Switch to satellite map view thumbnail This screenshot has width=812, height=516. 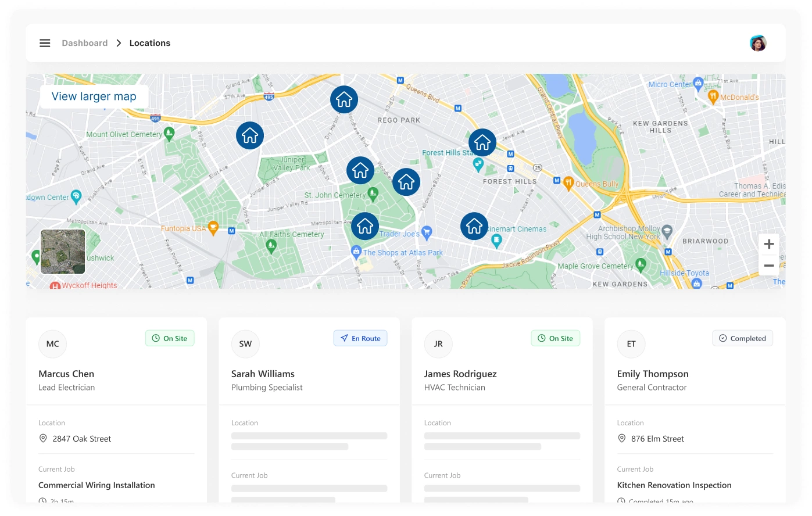pyautogui.click(x=63, y=252)
